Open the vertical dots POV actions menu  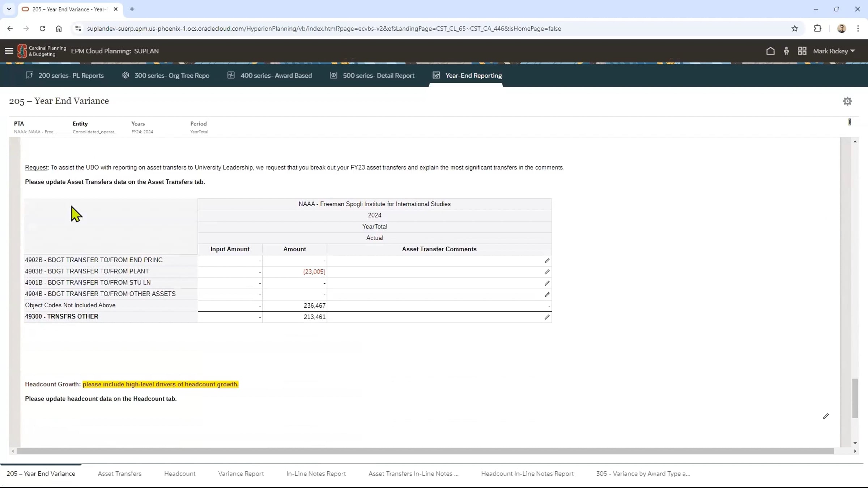850,122
